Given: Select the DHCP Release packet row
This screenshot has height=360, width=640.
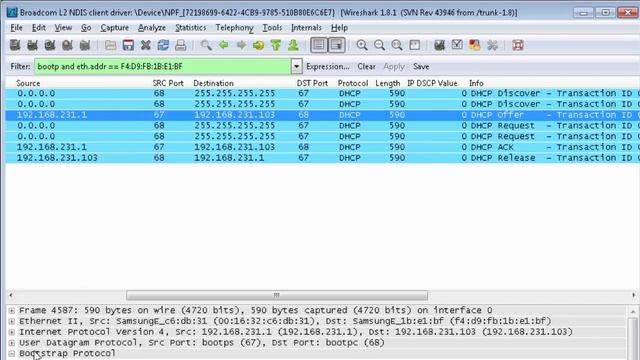Looking at the screenshot, I should (x=322, y=158).
